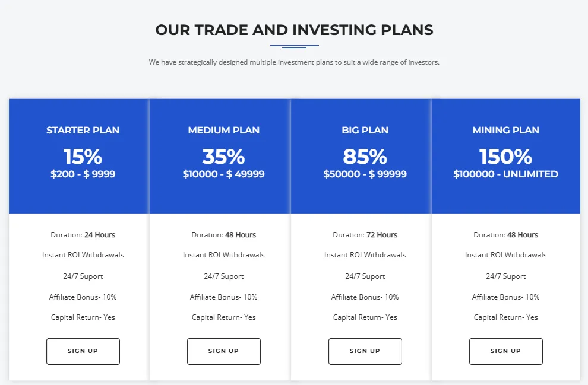
Task: Click the 85% return percentage
Action: click(x=365, y=157)
